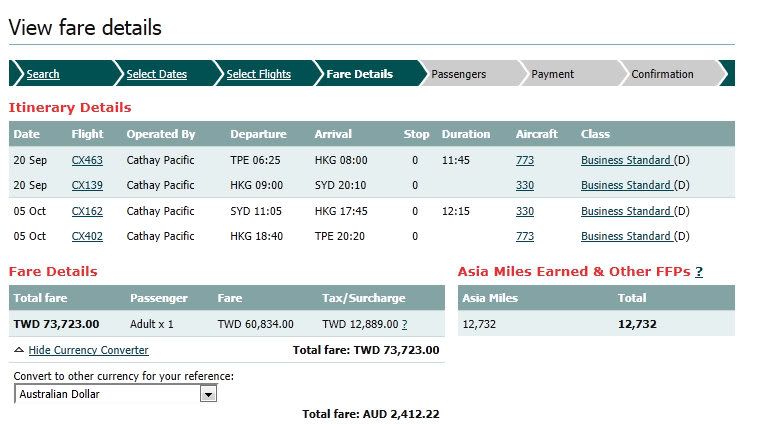
Task: Click the Tax/Surcharge help question mark
Action: (405, 324)
